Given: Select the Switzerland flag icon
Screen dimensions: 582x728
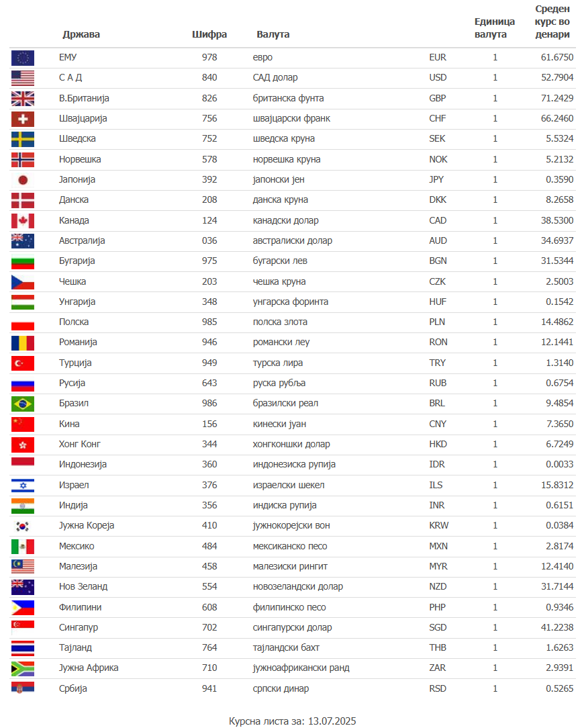Looking at the screenshot, I should 23,119.
